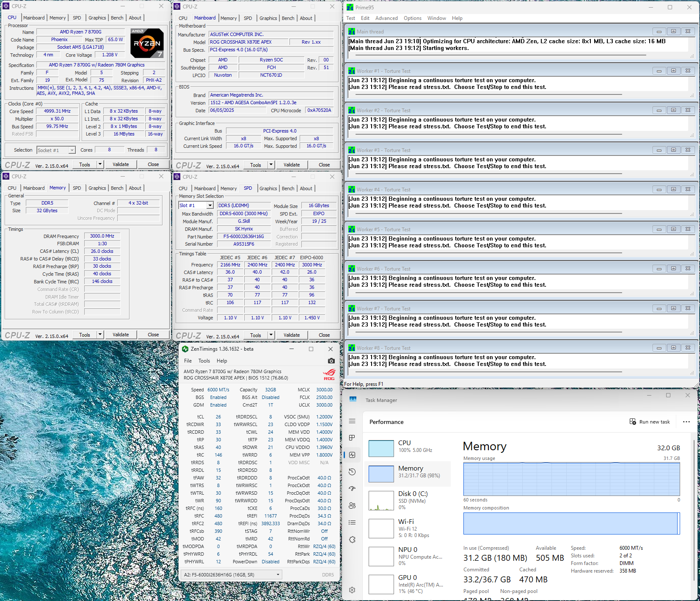Screen dimensions: 700x601
Task: Switch to SPD tab in top-left CPU-Z window
Action: tap(77, 18)
